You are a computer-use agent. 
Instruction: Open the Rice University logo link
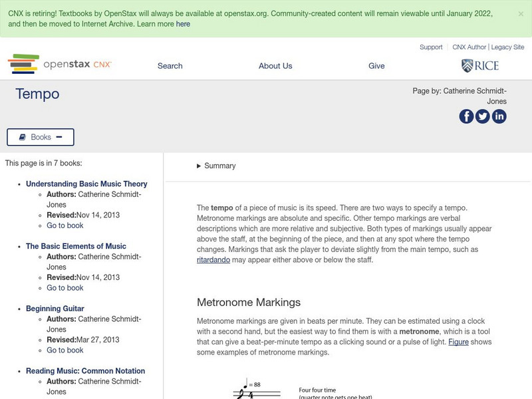479,65
